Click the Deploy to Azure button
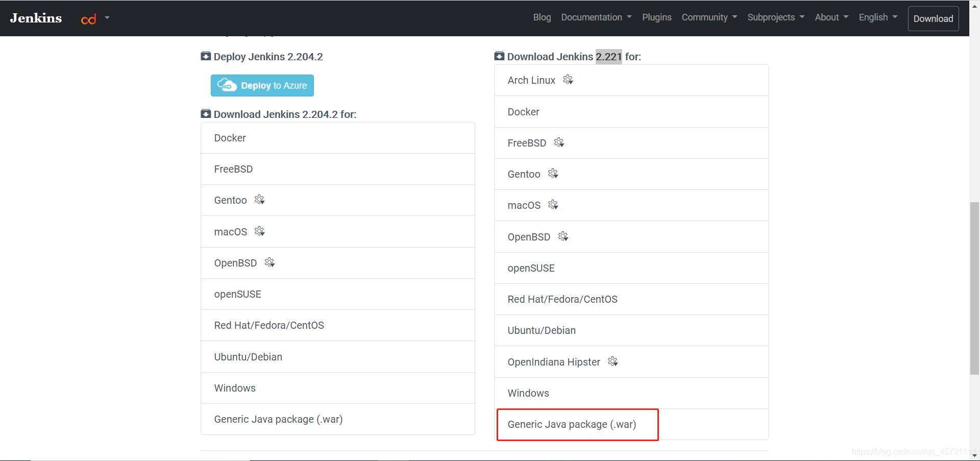This screenshot has height=461, width=980. (x=262, y=86)
